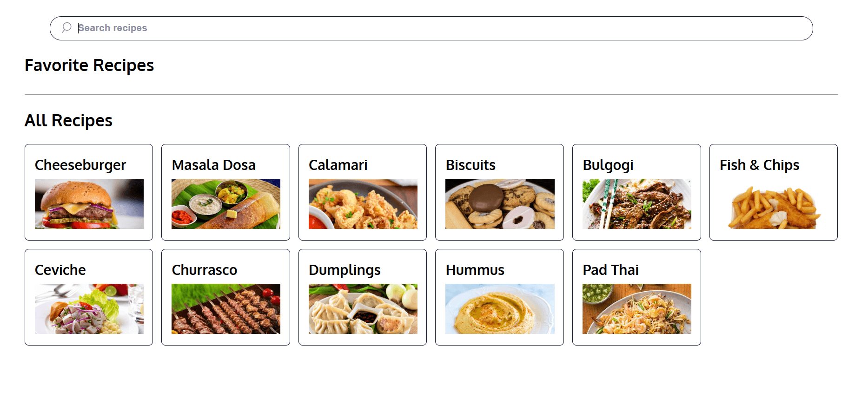Select the Calamari recipe photo

[x=363, y=204]
